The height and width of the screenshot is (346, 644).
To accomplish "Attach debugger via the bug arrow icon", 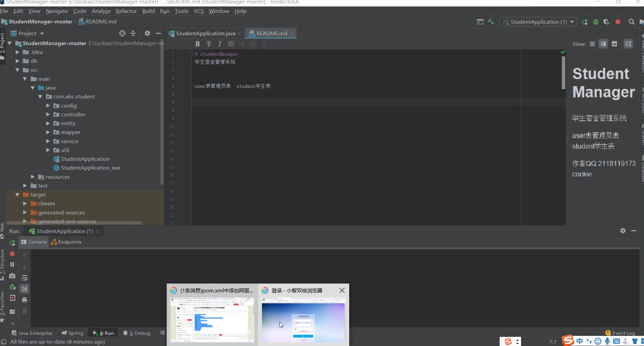I will pos(12,287).
